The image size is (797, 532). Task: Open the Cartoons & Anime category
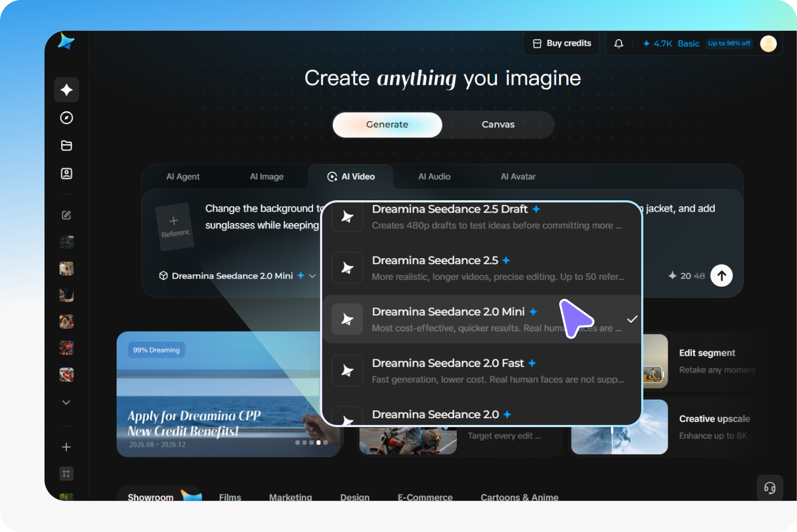tap(519, 496)
